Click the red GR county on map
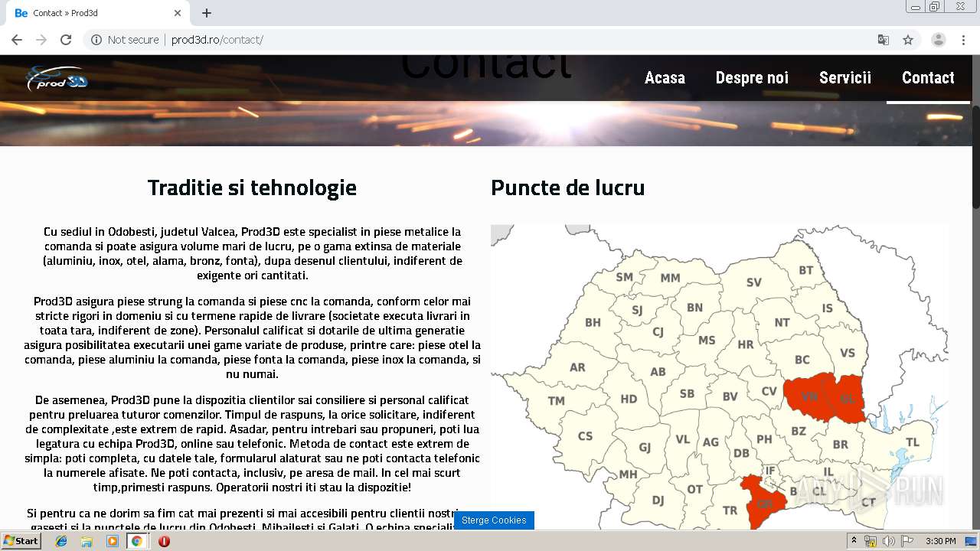Screen dimensions: 980x551 763,503
